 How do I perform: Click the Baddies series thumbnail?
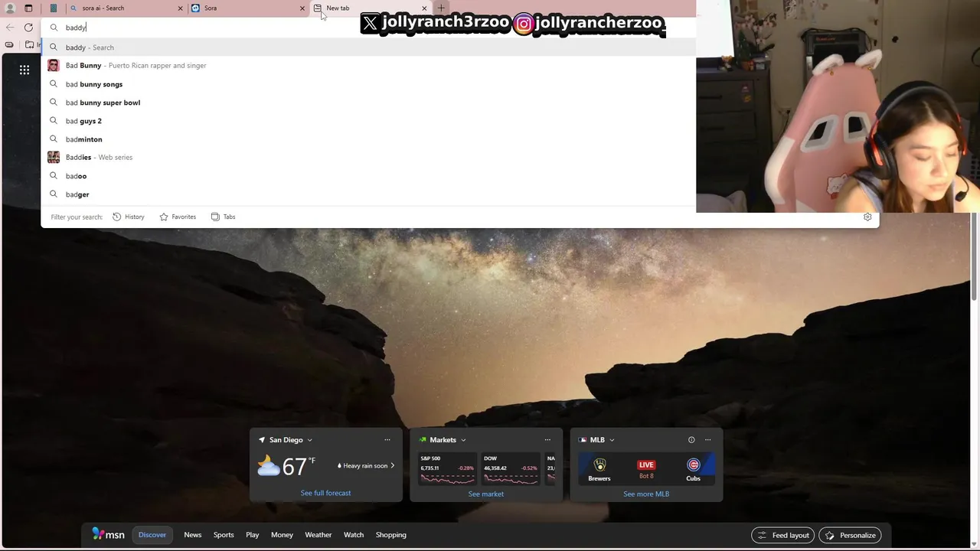54,158
